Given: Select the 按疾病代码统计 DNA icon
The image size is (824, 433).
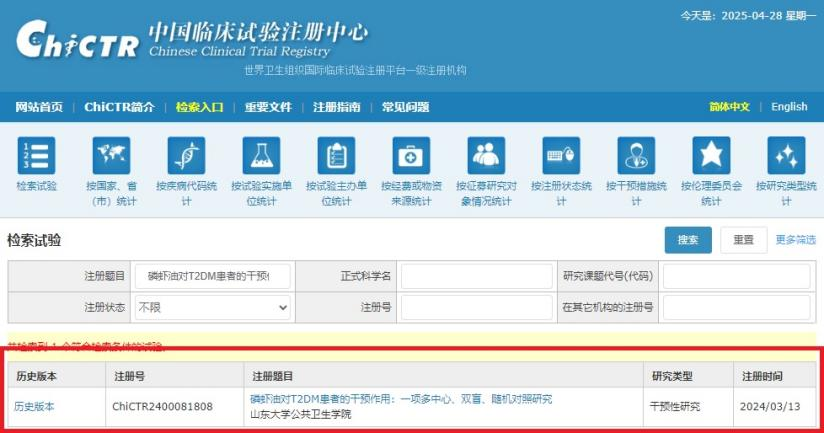Looking at the screenshot, I should pos(187,156).
